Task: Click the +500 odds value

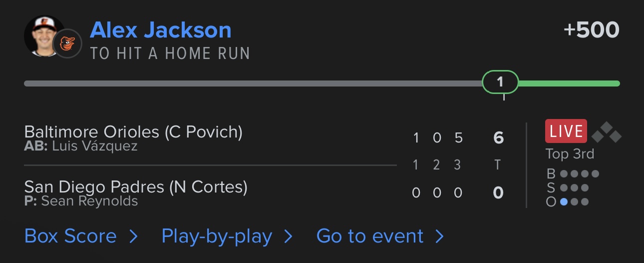Action: [x=591, y=30]
